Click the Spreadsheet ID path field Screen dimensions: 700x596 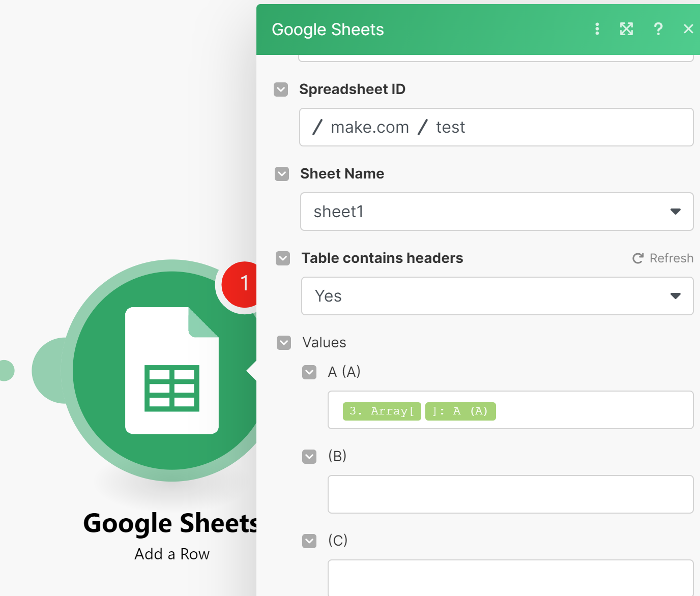click(497, 127)
